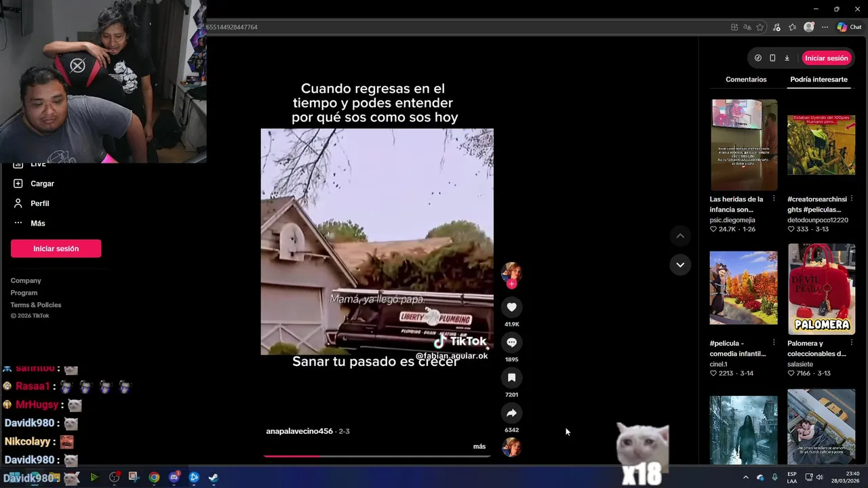Open Steam from the taskbar
868x488 pixels.
(x=213, y=477)
